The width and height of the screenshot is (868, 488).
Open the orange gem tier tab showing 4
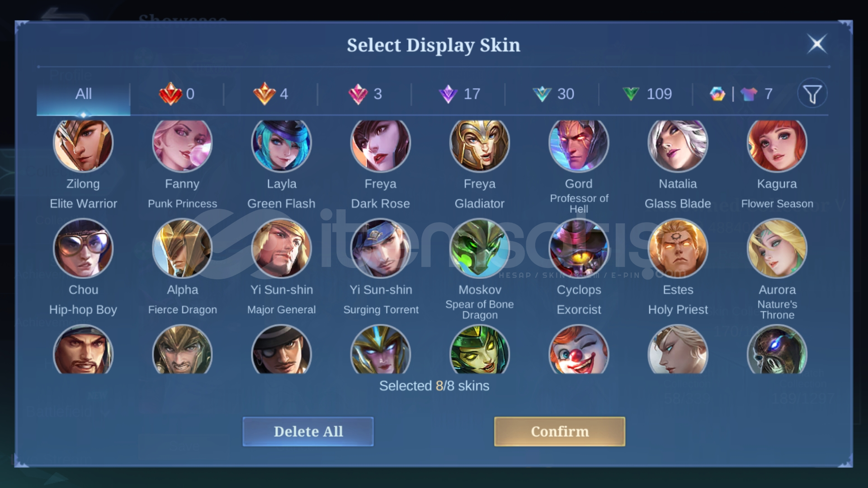click(270, 94)
